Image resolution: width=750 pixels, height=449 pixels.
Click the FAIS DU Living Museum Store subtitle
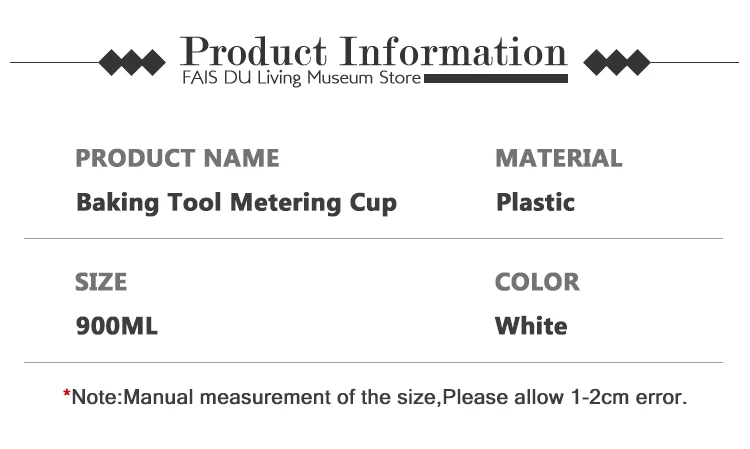tap(302, 77)
